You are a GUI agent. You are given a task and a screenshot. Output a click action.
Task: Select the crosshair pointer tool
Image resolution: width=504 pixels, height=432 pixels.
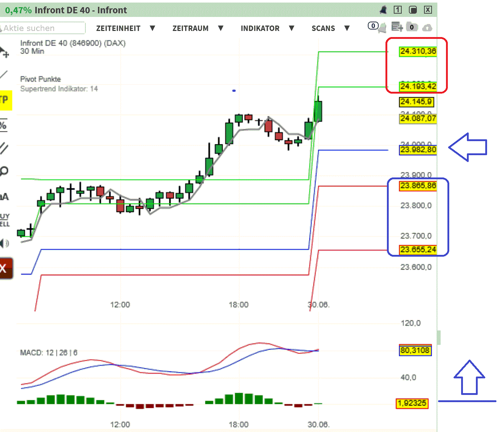click(x=5, y=51)
